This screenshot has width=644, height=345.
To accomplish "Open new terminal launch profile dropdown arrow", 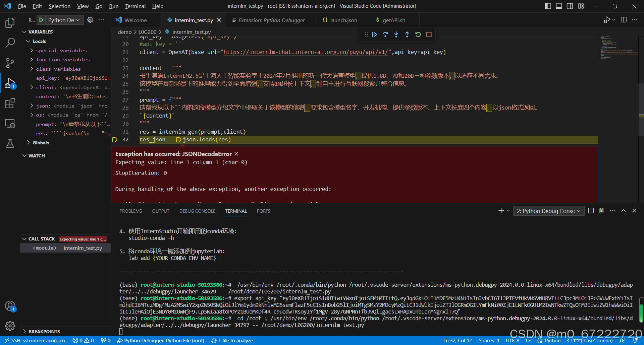I will tap(508, 211).
